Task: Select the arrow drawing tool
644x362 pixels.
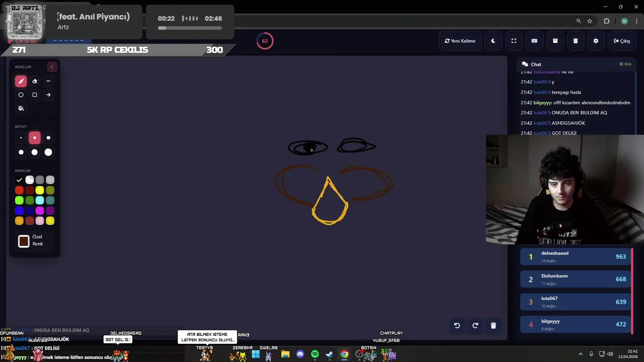Action: pyautogui.click(x=48, y=95)
